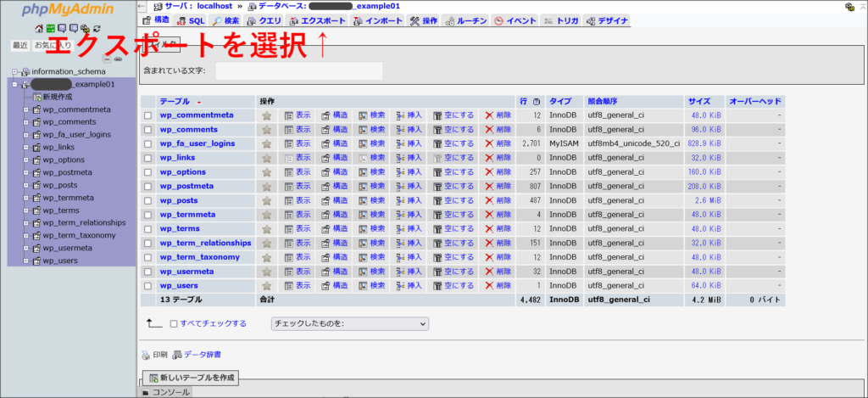This screenshot has height=398, width=868.
Task: Click the 最近 button in sidebar
Action: coord(20,46)
